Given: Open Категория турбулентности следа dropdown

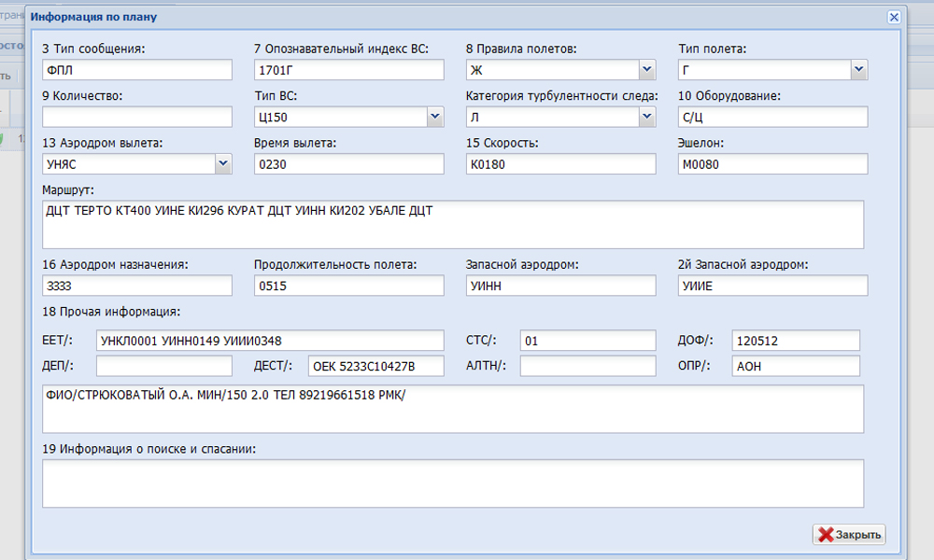Looking at the screenshot, I should click(x=647, y=117).
